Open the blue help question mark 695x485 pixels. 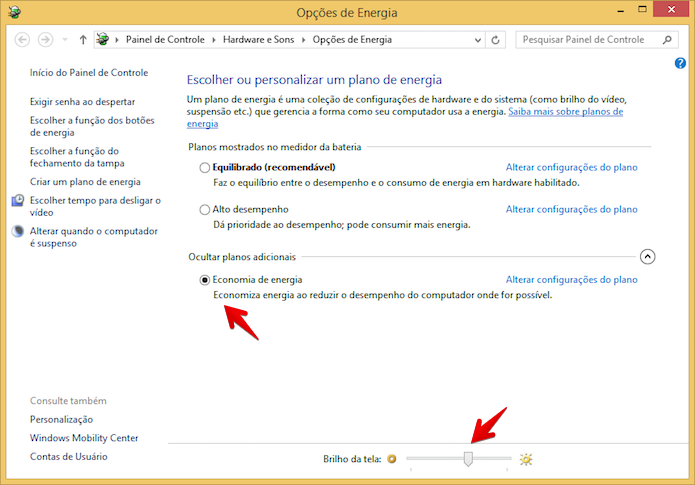point(680,63)
